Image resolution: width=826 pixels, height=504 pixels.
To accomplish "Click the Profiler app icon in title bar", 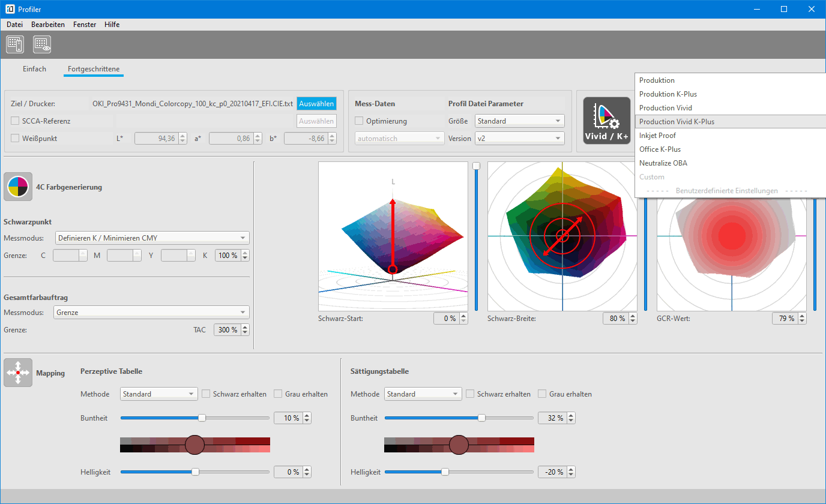I will point(9,9).
